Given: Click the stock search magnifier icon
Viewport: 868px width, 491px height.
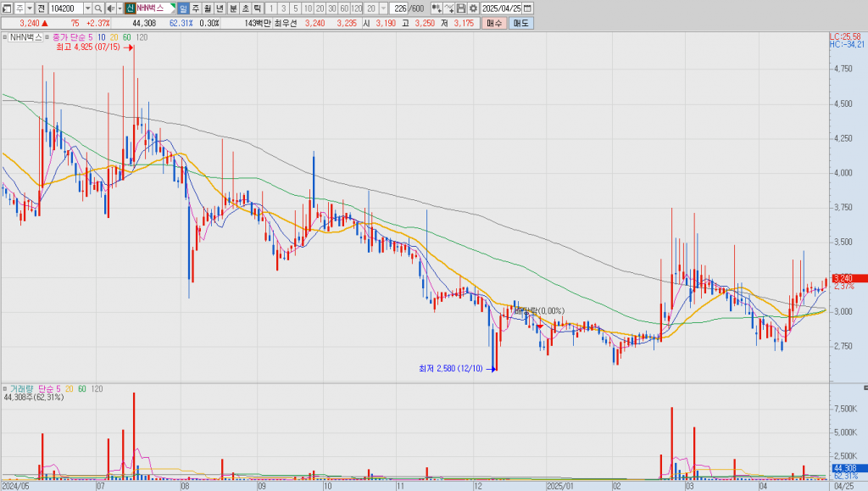Looking at the screenshot, I should pos(98,8).
